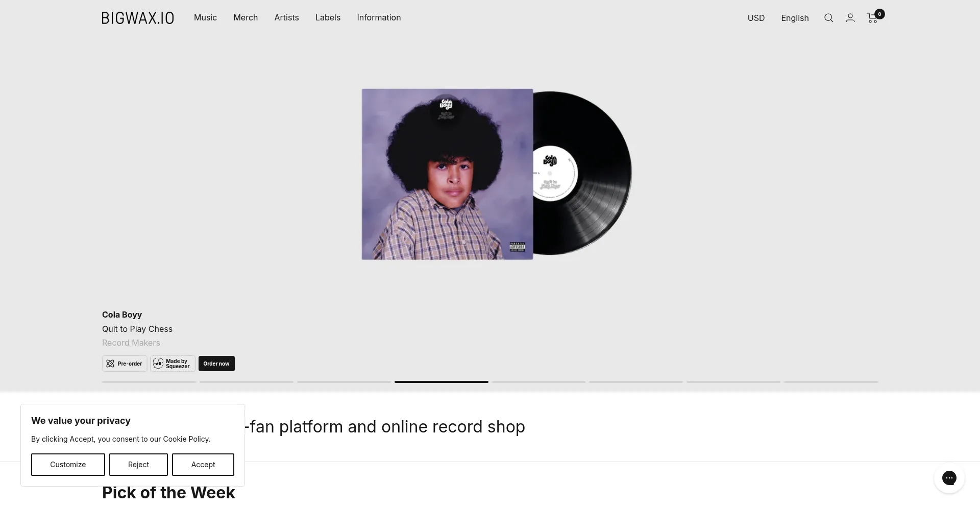
Task: Open the English language selector
Action: 795,18
